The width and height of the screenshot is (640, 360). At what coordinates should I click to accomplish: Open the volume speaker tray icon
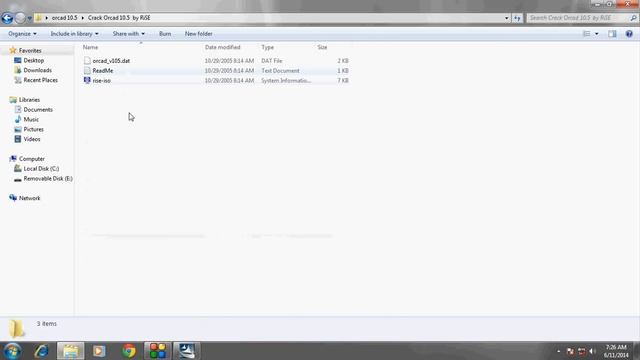tap(592, 351)
